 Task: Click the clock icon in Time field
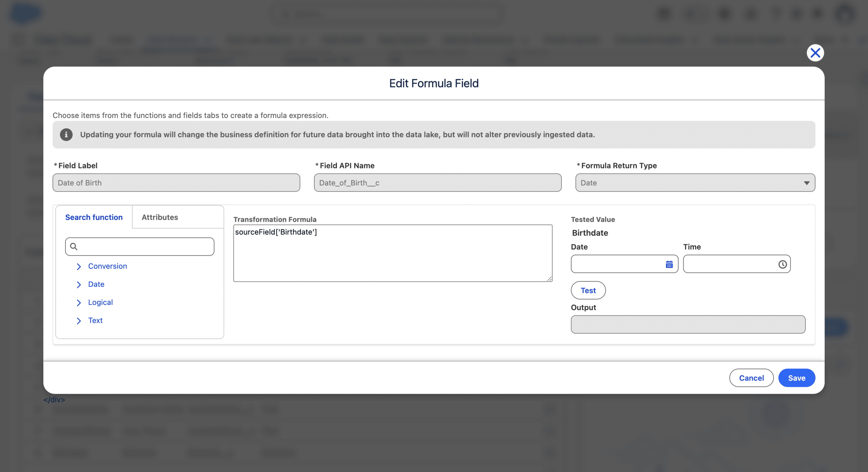[782, 264]
